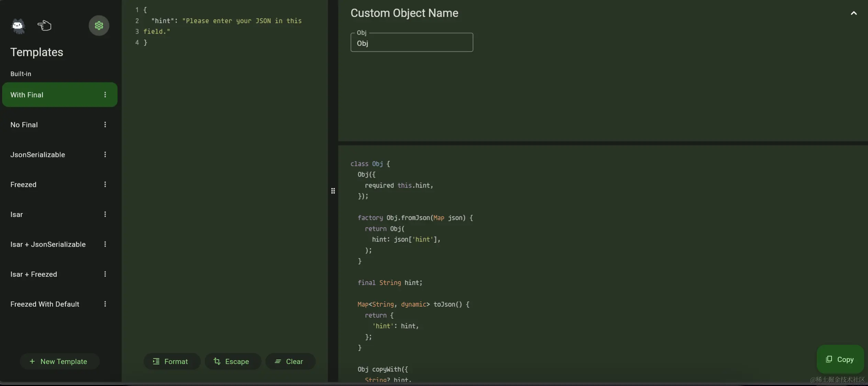Create a New Template

coord(59,361)
